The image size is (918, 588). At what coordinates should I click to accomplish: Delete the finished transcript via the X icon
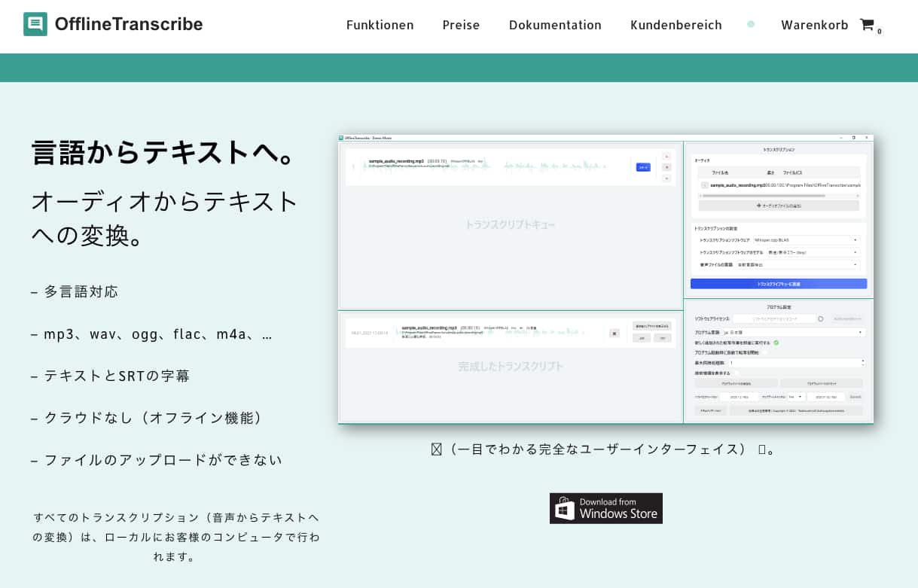pos(614,333)
